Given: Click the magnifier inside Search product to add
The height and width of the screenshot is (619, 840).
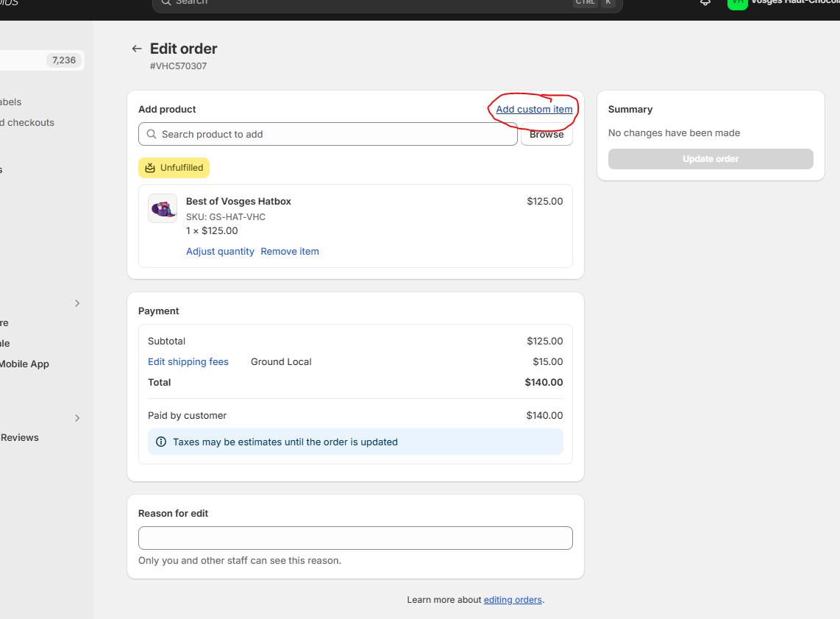Looking at the screenshot, I should click(151, 134).
